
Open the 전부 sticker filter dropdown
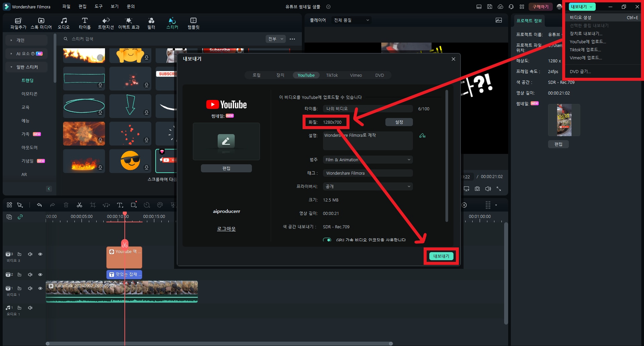[x=276, y=39]
